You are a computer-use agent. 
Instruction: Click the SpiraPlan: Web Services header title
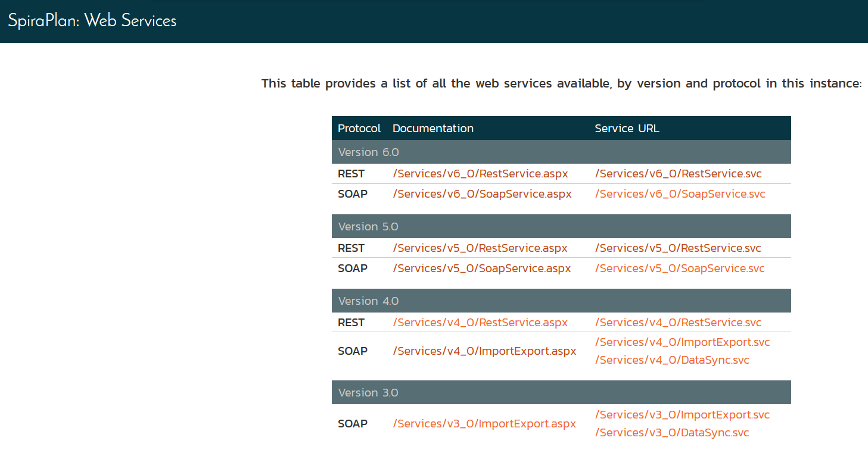pyautogui.click(x=92, y=21)
